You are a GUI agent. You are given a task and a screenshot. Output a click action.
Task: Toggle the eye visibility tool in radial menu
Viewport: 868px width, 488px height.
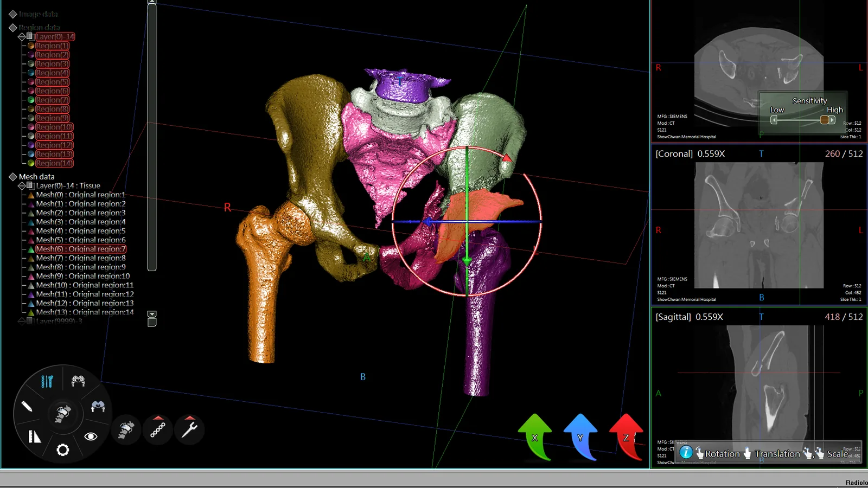pyautogui.click(x=91, y=436)
